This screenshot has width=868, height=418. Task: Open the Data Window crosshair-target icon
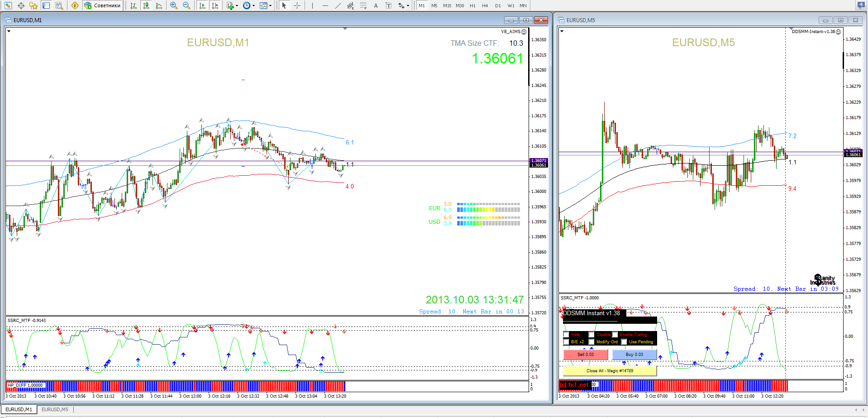21,5
